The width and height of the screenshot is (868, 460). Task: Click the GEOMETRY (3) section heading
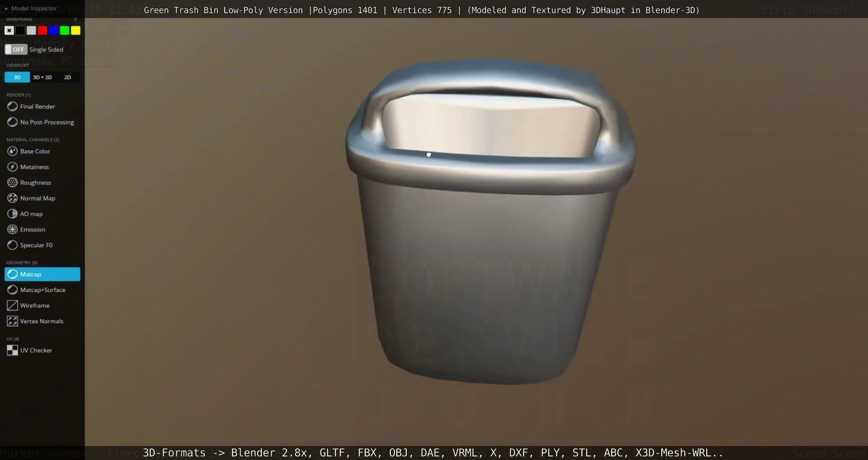pos(22,263)
